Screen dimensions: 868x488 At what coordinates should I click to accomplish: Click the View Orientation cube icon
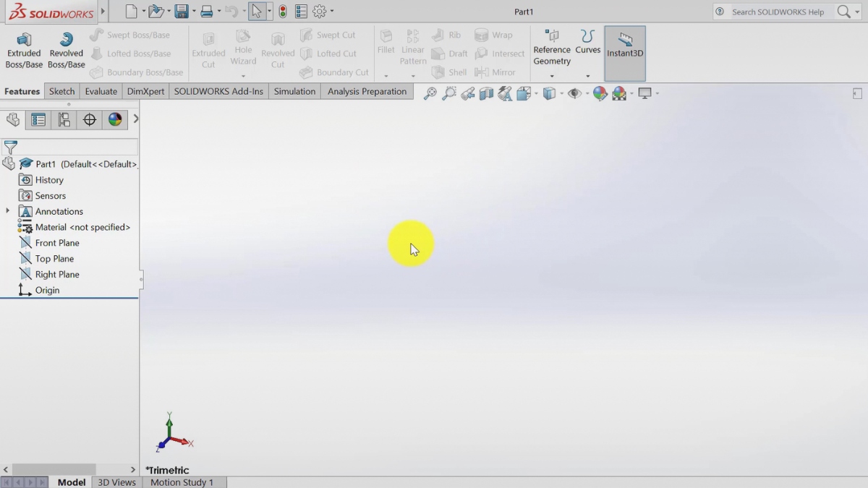[524, 93]
